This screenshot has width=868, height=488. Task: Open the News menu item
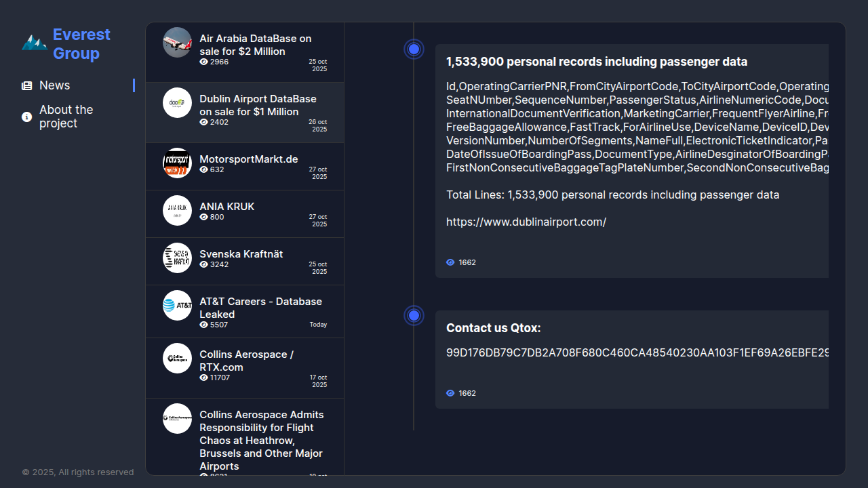point(55,85)
